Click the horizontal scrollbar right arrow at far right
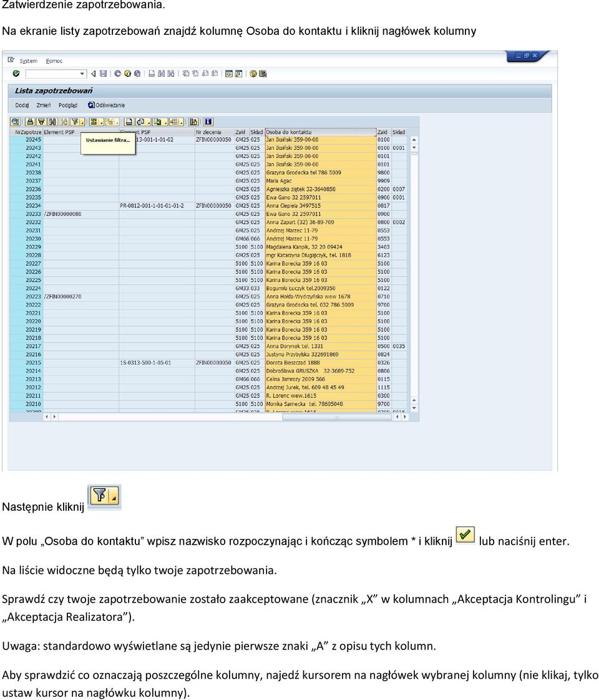This screenshot has height=700, width=599. 404,417
